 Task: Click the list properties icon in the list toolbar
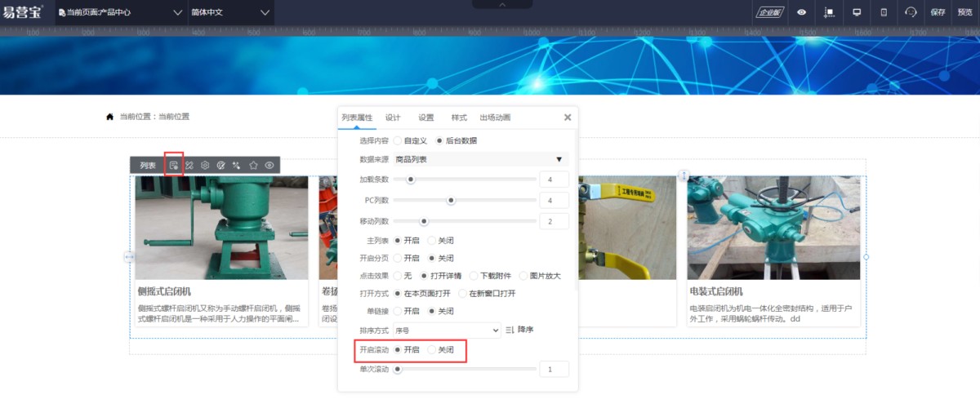coord(173,166)
